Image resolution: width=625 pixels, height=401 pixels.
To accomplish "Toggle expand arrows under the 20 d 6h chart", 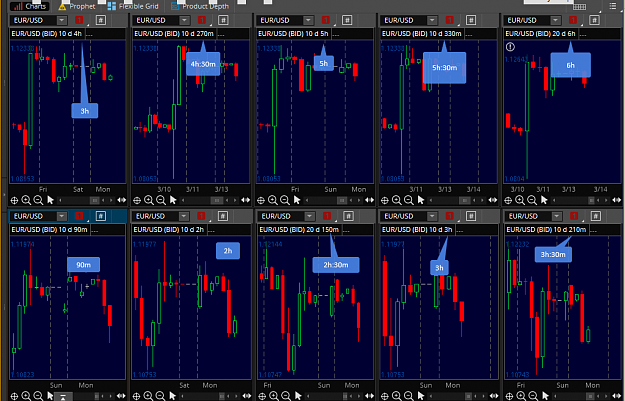I will pyautogui.click(x=616, y=200).
